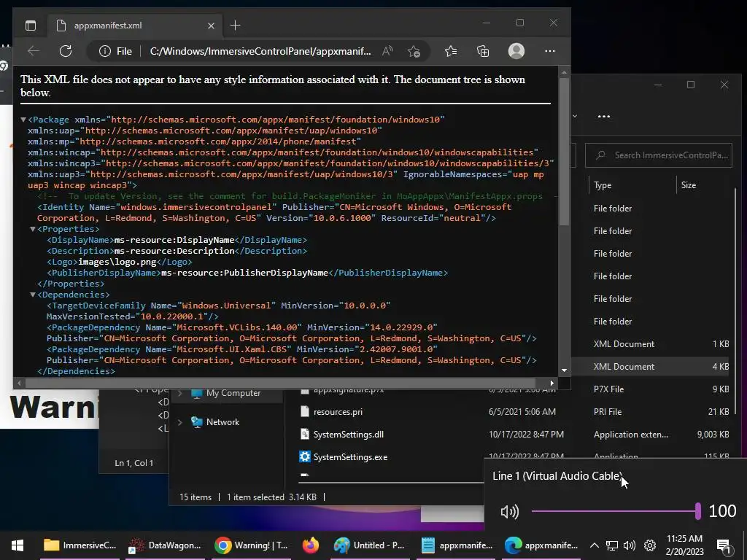The height and width of the screenshot is (560, 747).
Task: Click Ln 1, Col 1 in Notepad status bar
Action: coord(134,463)
